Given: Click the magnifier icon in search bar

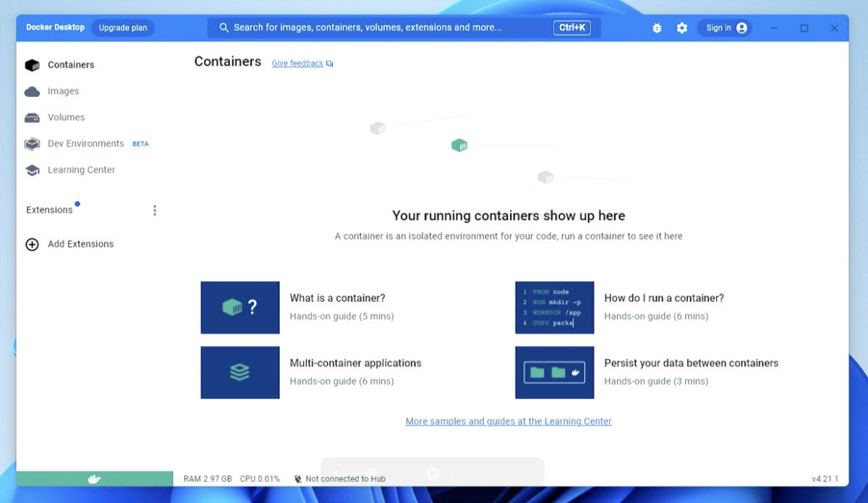Looking at the screenshot, I should coord(224,28).
